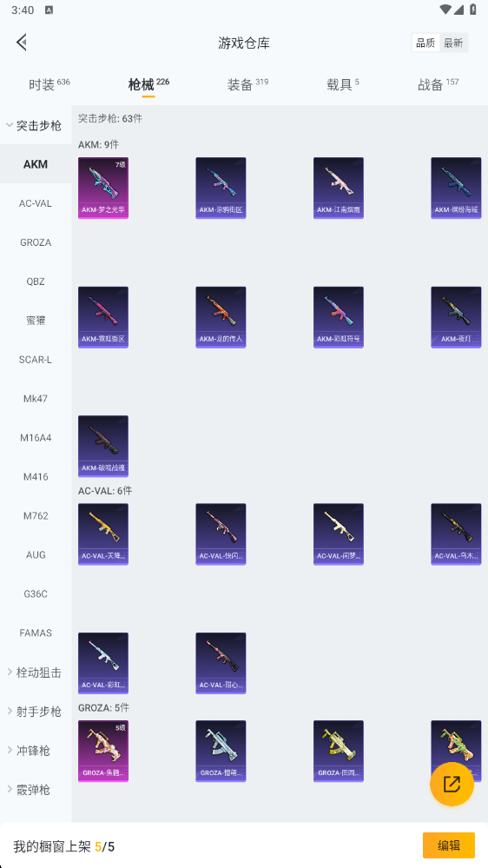Switch sorting to 品质
This screenshot has width=488, height=868.
(425, 43)
